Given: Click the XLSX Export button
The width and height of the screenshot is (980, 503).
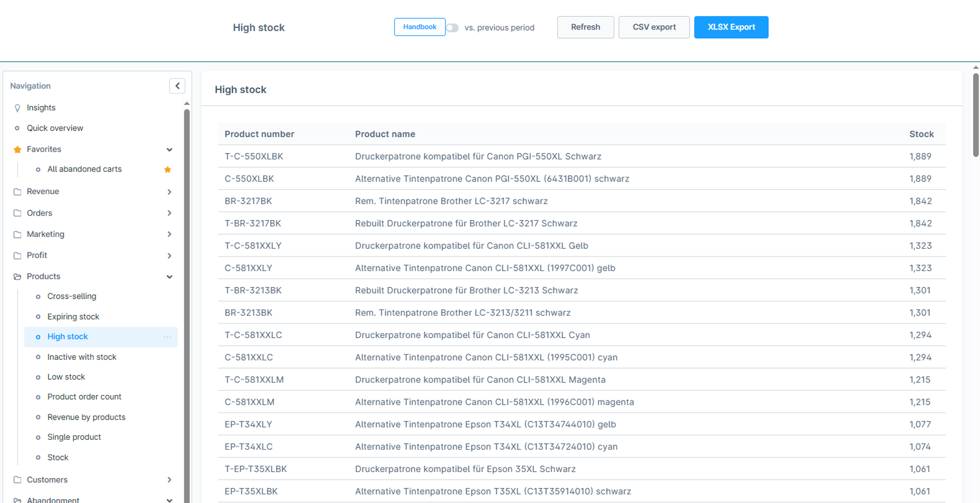Looking at the screenshot, I should pos(731,27).
